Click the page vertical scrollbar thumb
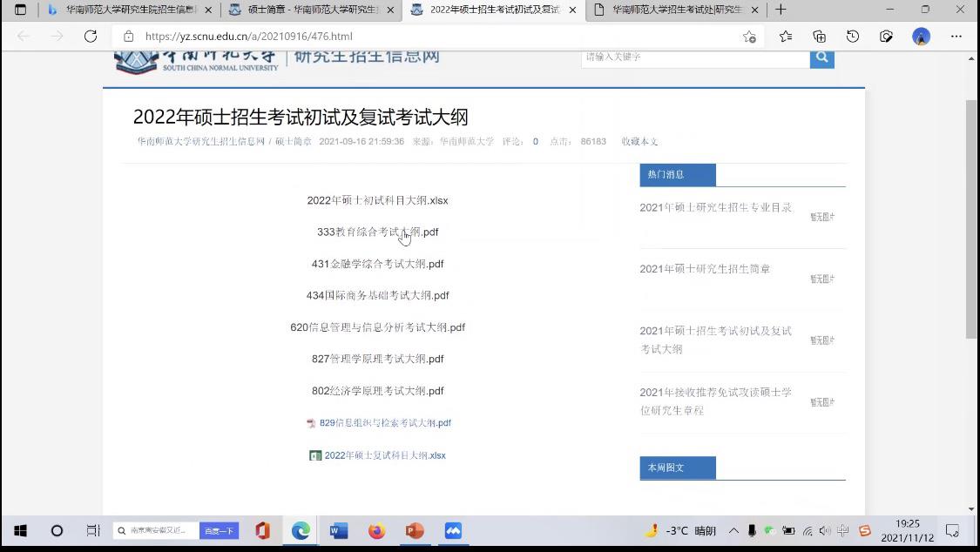The width and height of the screenshot is (980, 552). (971, 218)
